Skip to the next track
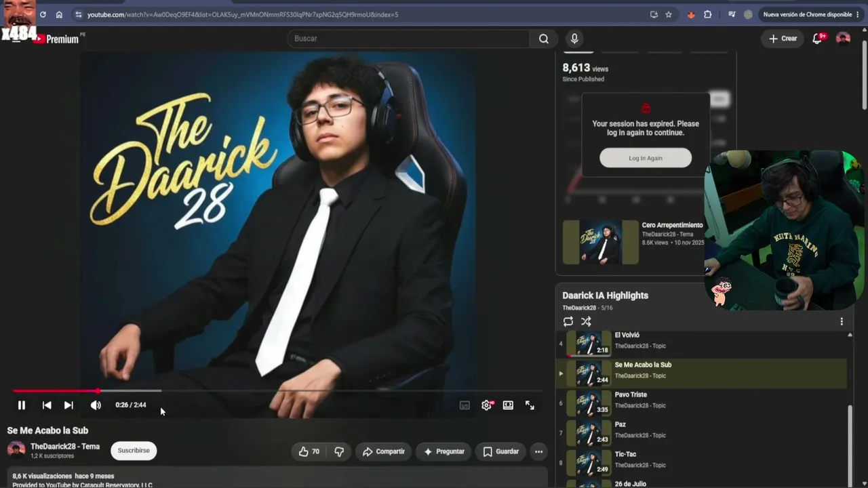This screenshot has height=488, width=868. pos(68,405)
